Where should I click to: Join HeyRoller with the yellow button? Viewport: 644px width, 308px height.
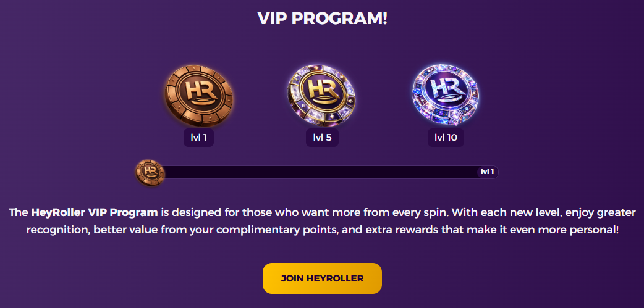323,278
